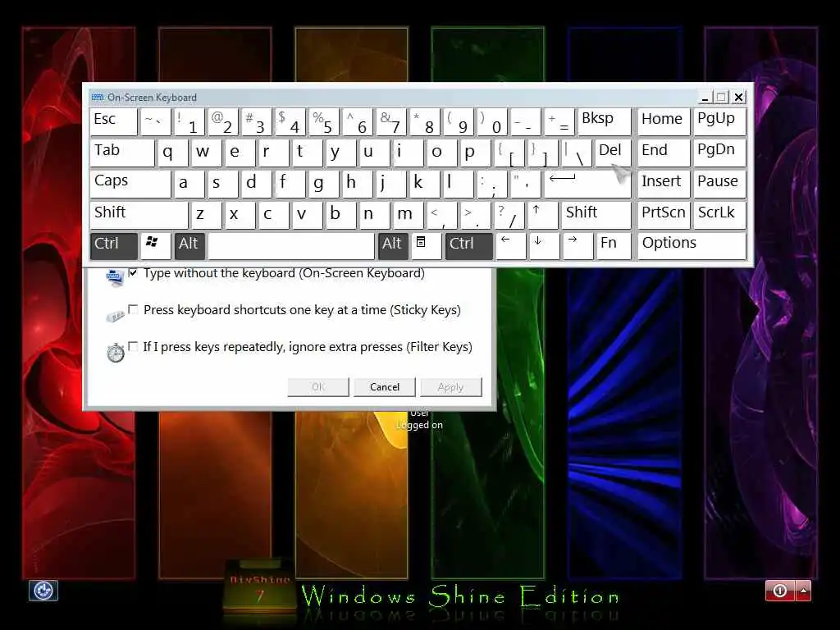The image size is (840, 630).
Task: Click the On-Screen Keyboard title bar icon
Action: coord(98,98)
